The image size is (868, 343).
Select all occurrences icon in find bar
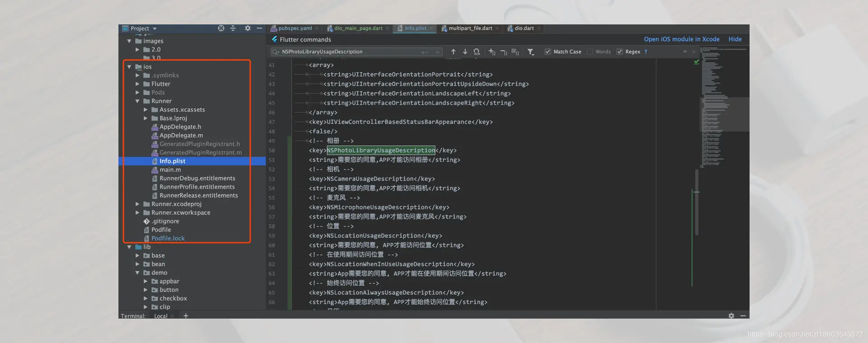515,52
